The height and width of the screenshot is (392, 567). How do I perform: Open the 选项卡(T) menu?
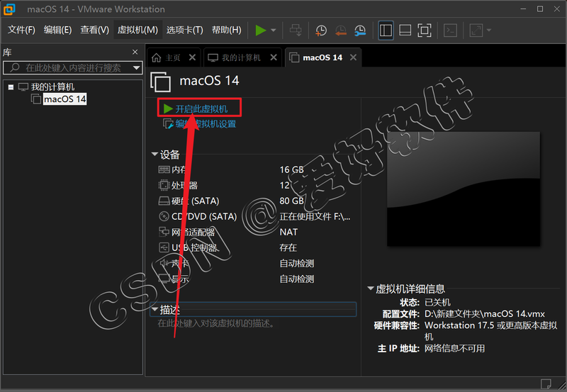click(185, 30)
